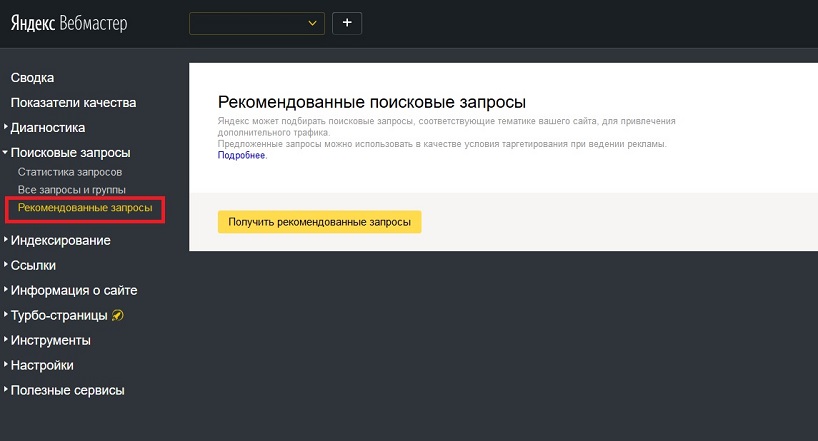
Task: Open the Инструменты menu label
Action: (x=51, y=341)
